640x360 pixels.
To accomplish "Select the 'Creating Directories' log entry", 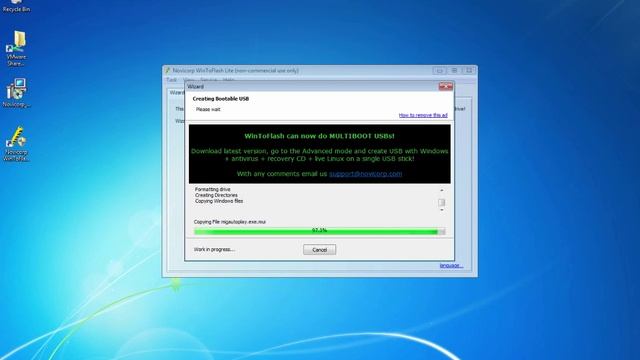I will (216, 195).
